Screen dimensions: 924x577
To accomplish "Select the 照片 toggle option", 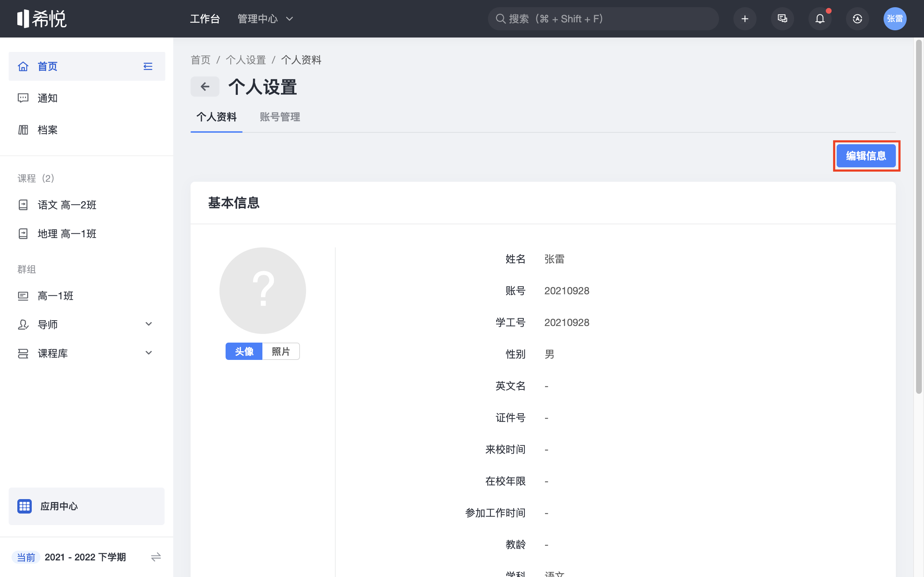I will (281, 352).
